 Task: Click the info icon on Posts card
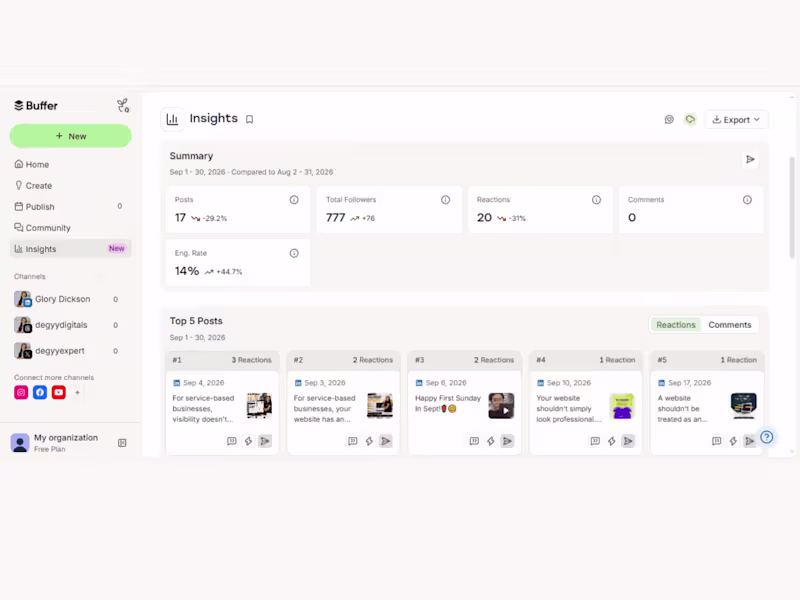[294, 200]
